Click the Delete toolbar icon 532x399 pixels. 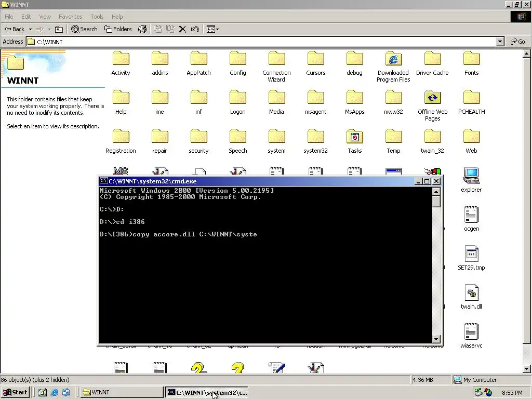point(182,29)
